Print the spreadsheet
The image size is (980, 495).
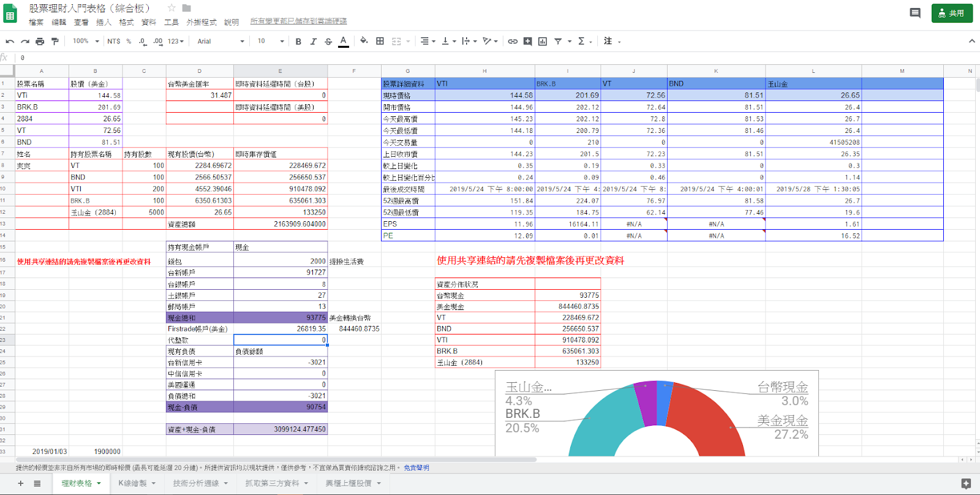click(40, 41)
